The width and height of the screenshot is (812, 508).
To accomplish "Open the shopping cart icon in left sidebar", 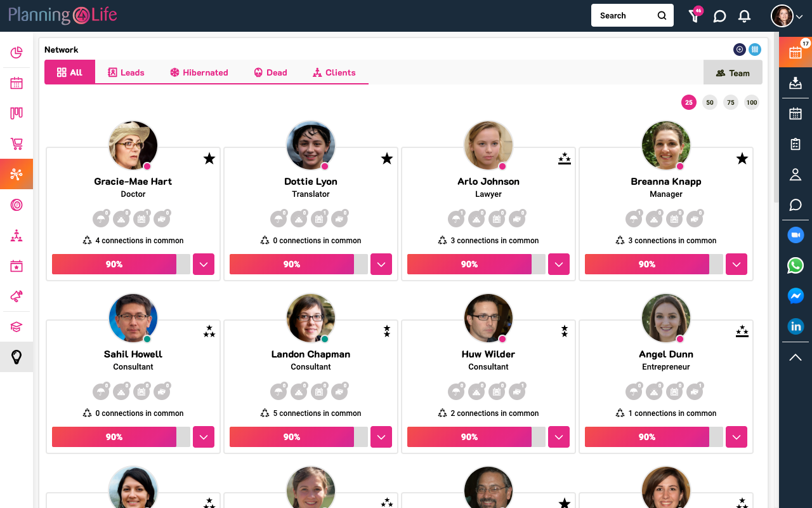I will point(16,144).
